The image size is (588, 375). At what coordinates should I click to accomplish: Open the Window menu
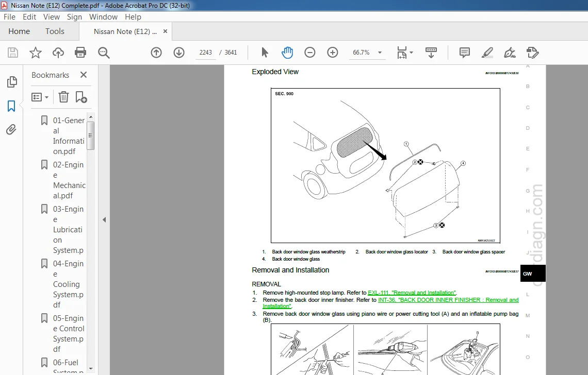point(103,17)
